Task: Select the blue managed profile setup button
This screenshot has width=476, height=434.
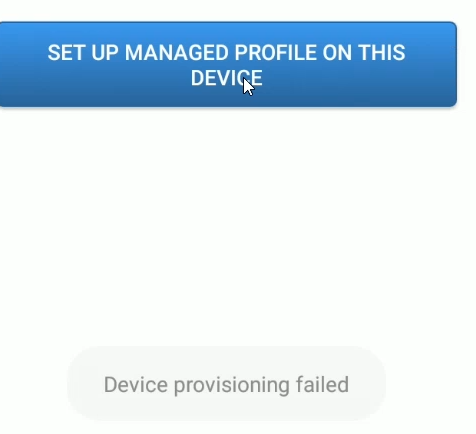Action: [228, 64]
